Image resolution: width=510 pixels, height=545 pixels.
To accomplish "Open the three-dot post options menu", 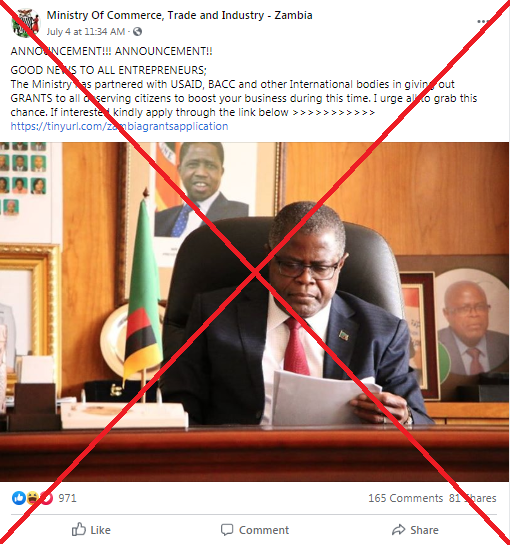I will tap(484, 22).
